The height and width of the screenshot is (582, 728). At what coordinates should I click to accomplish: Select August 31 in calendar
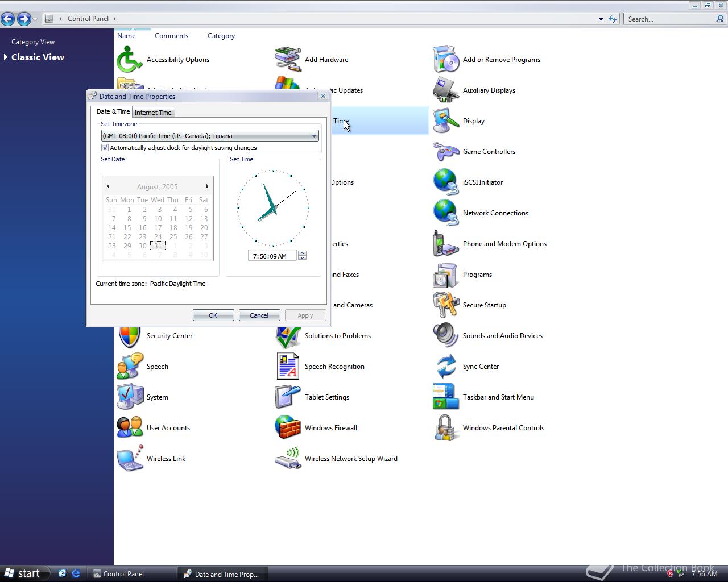click(x=158, y=246)
